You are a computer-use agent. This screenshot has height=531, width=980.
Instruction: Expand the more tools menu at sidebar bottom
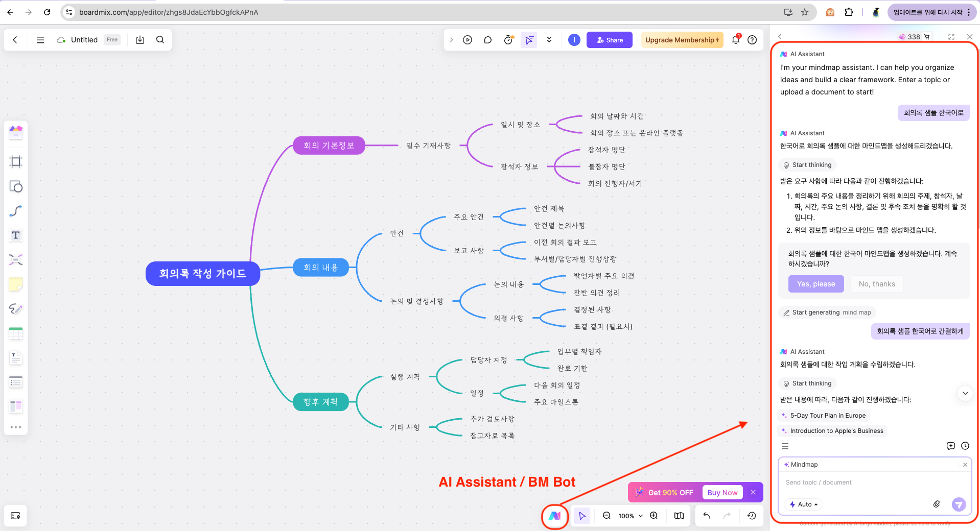[x=16, y=427]
